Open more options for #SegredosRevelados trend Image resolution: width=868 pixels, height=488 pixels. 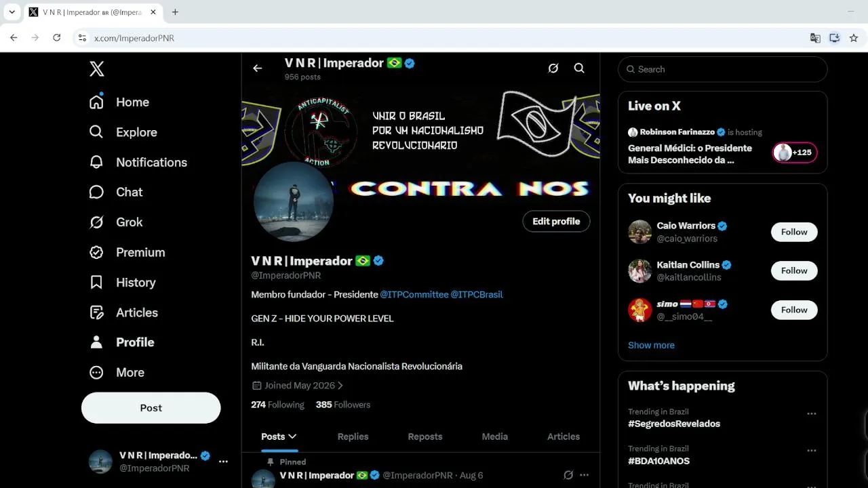coord(811,413)
